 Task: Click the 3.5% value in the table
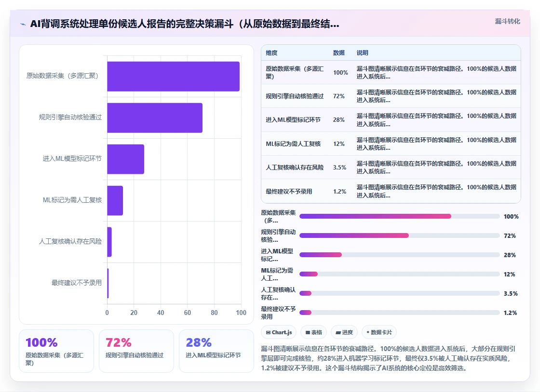[x=339, y=168]
